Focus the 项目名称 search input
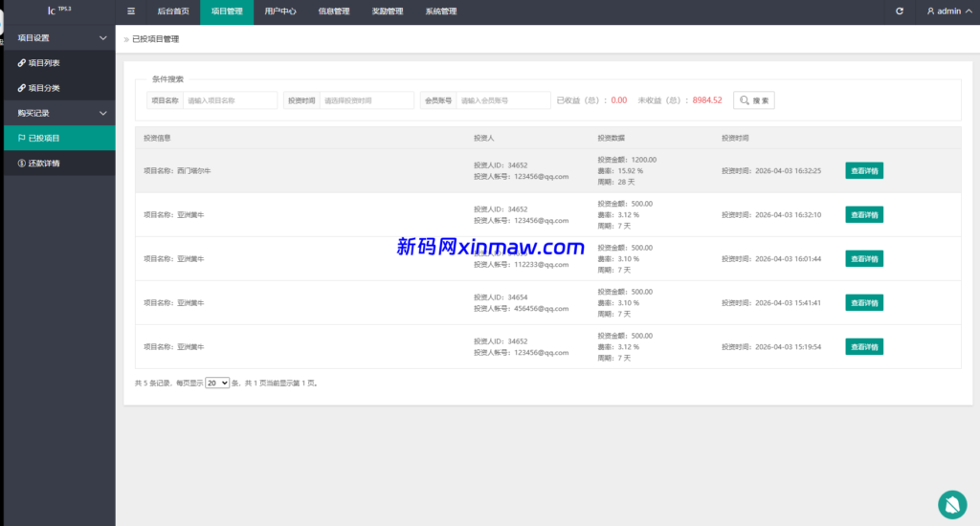This screenshot has height=526, width=980. 230,100
